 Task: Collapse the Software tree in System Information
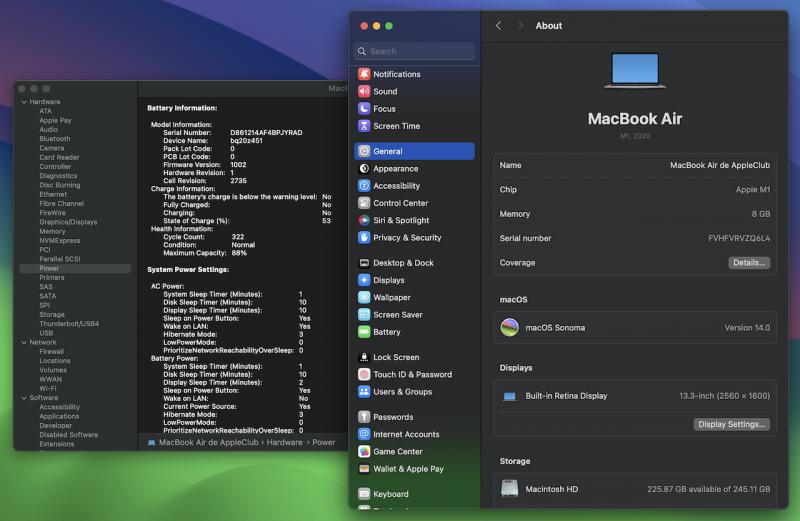point(24,398)
